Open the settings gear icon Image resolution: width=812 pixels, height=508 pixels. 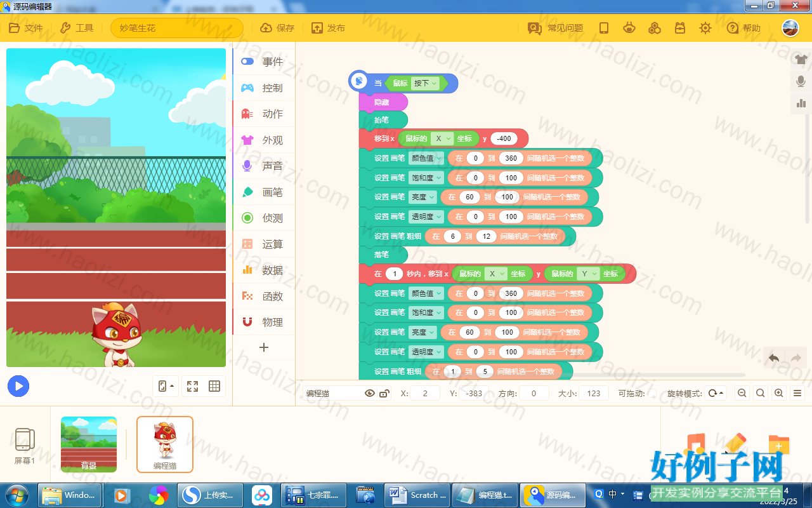coord(705,28)
